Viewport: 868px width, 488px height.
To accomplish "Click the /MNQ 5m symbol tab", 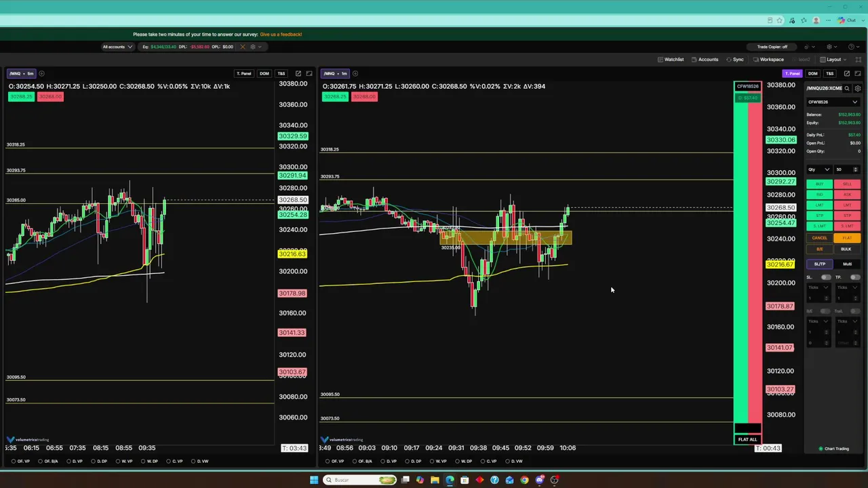I will point(21,73).
